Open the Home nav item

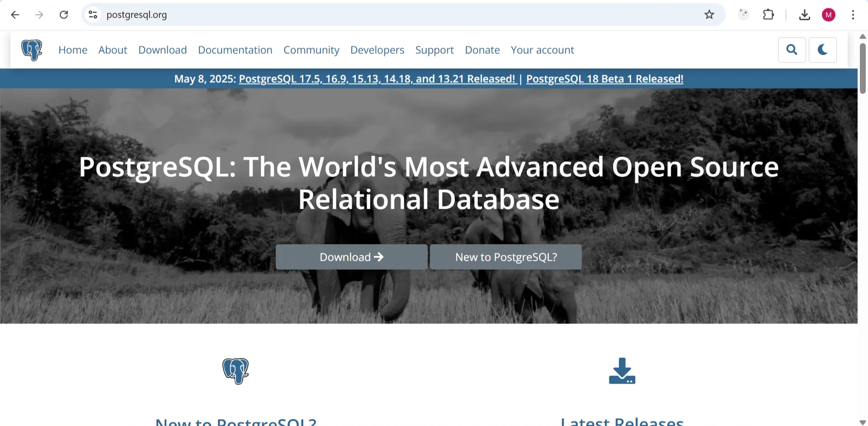pyautogui.click(x=73, y=50)
